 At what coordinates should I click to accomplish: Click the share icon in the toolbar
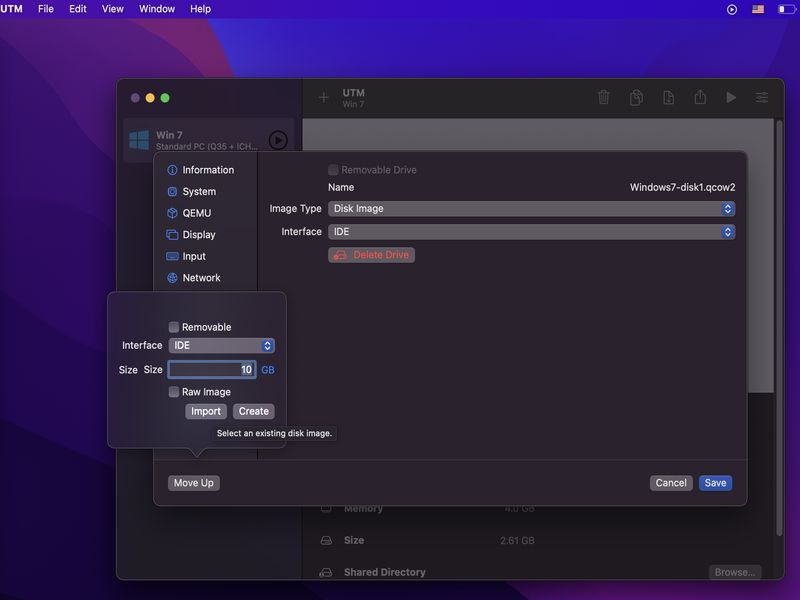coord(699,97)
